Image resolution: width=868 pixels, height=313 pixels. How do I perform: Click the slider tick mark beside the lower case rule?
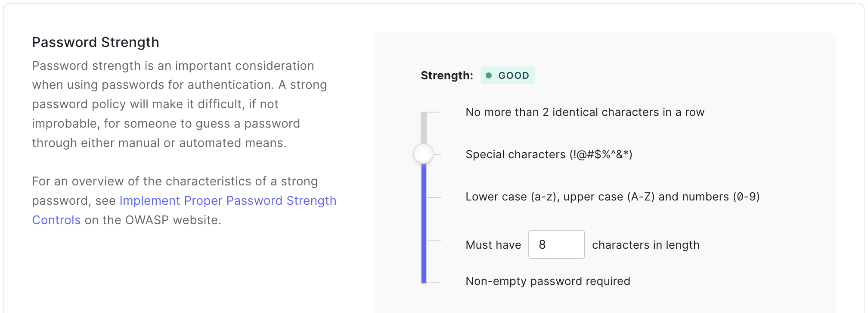pos(434,197)
